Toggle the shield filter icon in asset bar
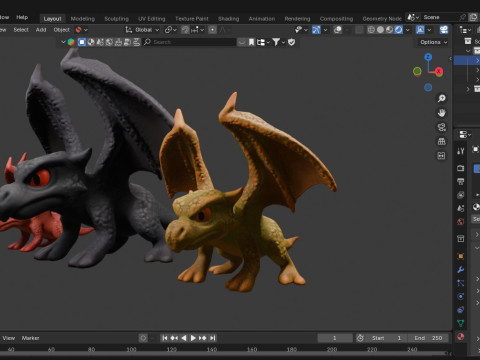 (x=291, y=42)
